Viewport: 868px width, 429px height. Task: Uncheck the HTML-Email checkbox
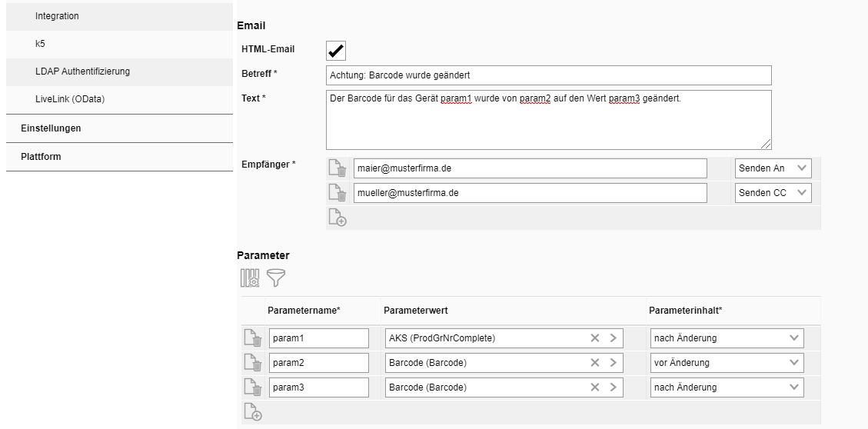336,50
